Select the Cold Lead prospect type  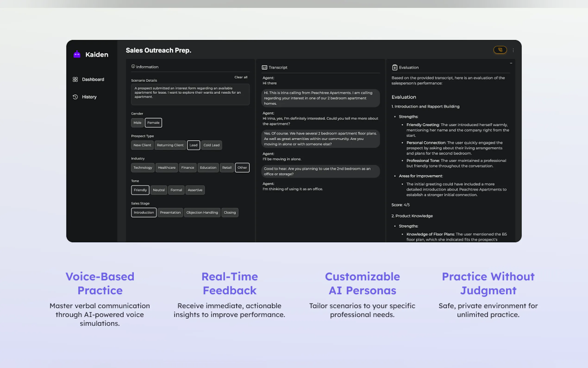click(x=211, y=145)
